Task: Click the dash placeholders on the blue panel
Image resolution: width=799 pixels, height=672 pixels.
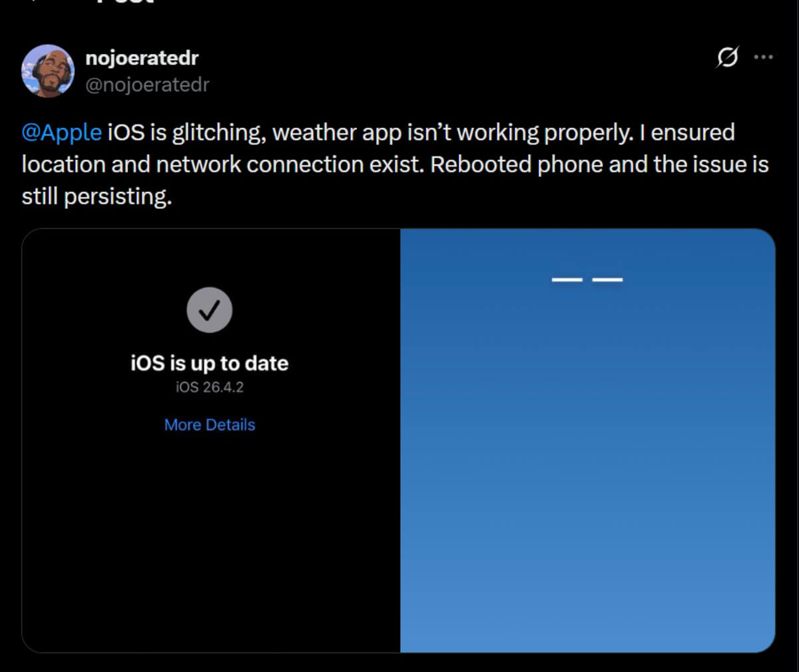Action: point(589,280)
